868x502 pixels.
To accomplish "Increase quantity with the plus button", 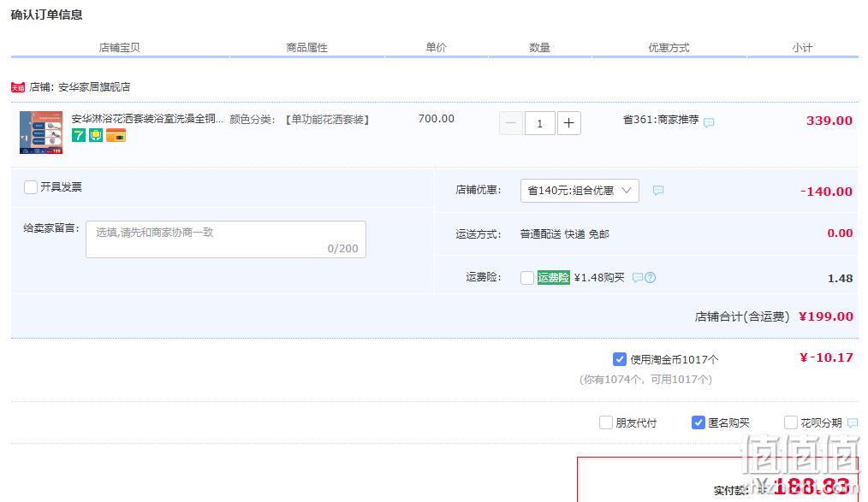I will tap(568, 123).
